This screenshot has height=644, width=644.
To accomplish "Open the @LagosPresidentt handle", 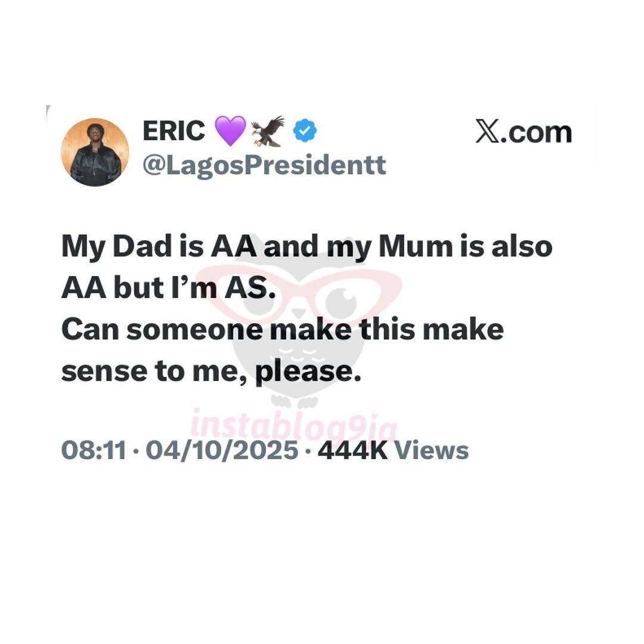I will 264,164.
